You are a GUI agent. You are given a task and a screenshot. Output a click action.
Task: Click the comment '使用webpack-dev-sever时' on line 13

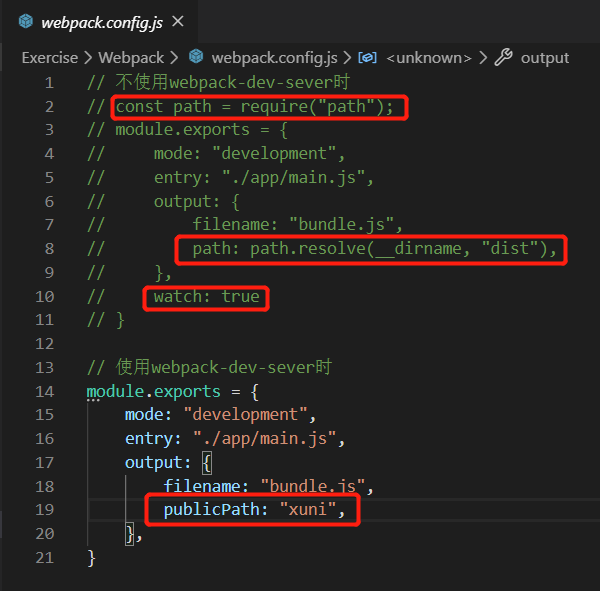click(224, 367)
